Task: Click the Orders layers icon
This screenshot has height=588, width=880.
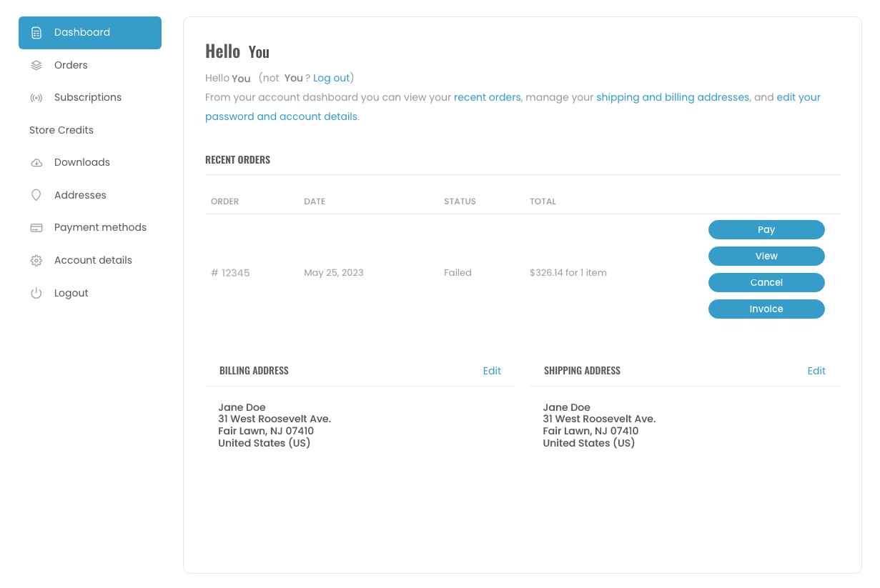Action: click(36, 65)
